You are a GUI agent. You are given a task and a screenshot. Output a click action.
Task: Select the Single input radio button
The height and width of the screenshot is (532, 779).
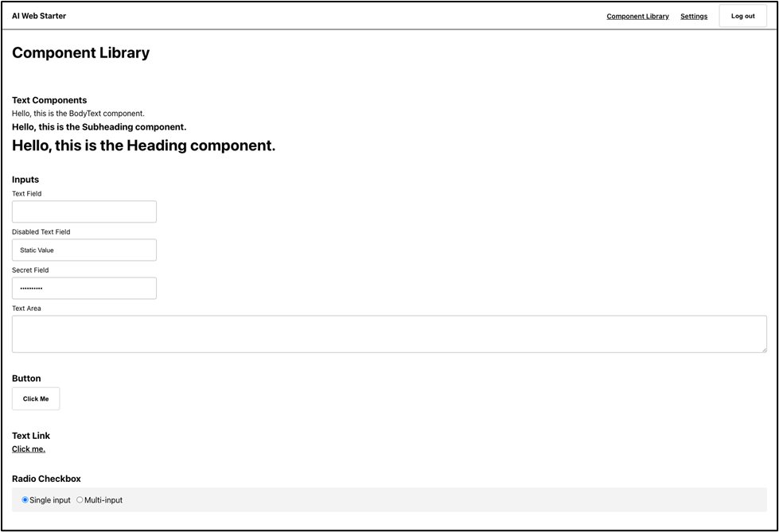pos(25,500)
